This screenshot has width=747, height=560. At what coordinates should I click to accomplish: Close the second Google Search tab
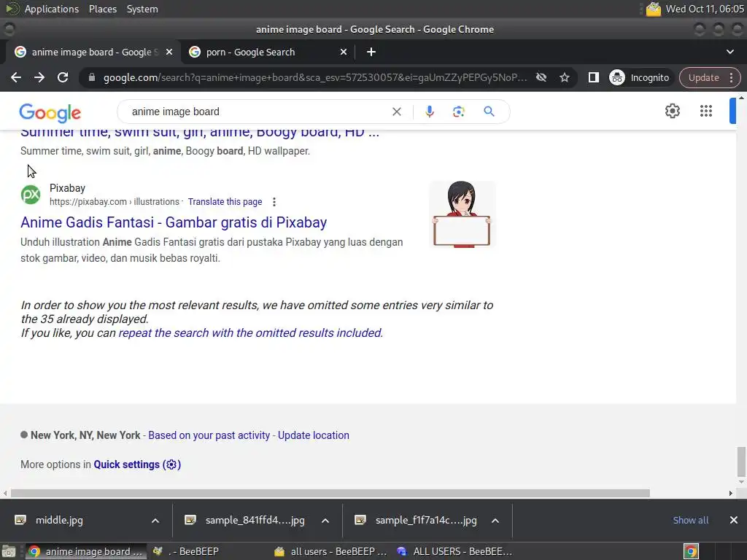coord(344,52)
